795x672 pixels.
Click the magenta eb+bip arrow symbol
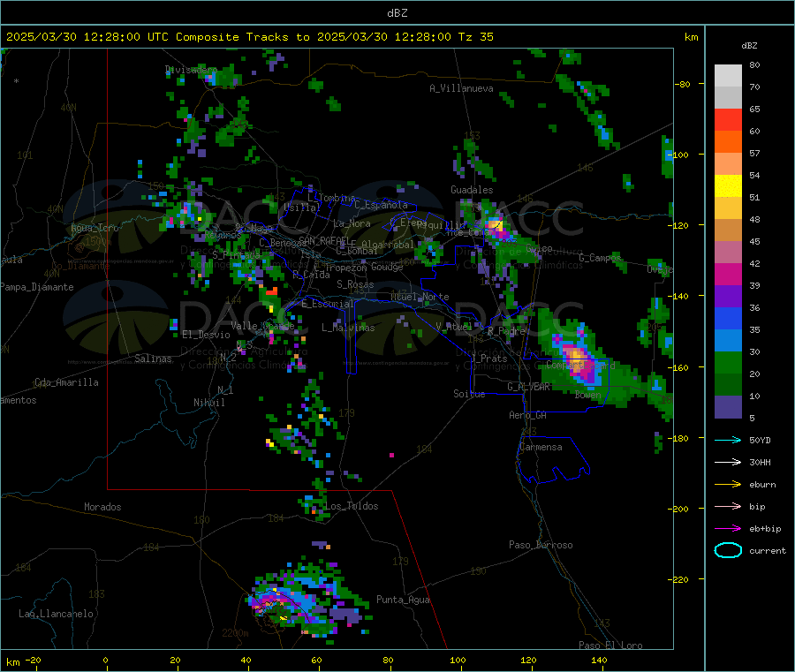(728, 529)
